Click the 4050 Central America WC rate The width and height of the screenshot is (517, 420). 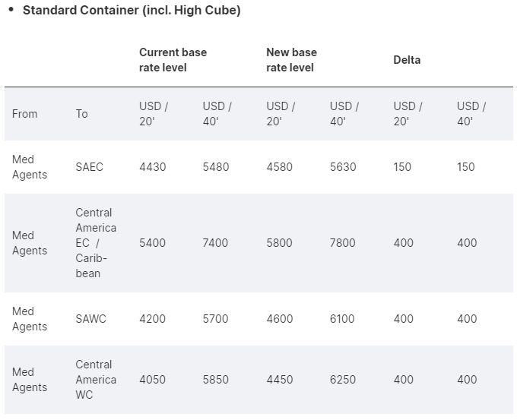152,380
